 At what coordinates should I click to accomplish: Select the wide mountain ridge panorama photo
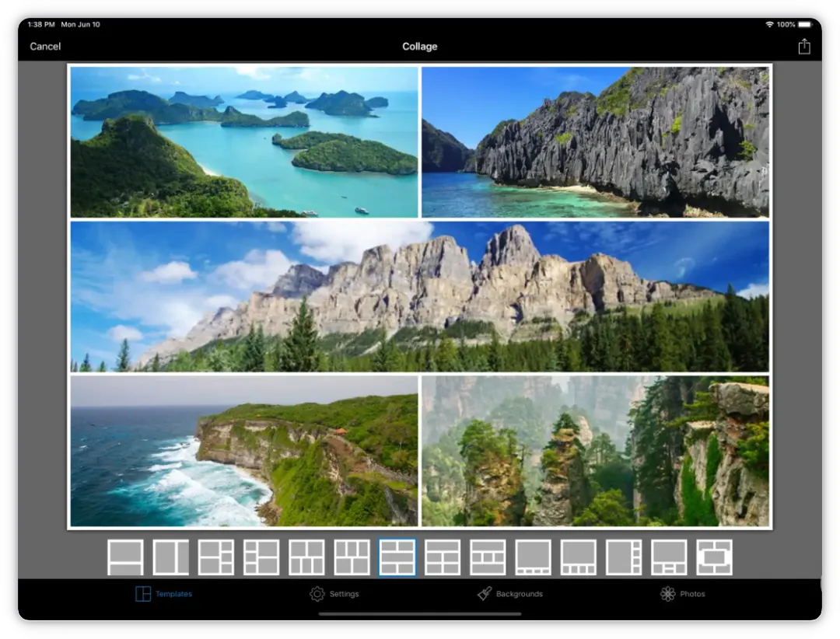click(x=420, y=297)
